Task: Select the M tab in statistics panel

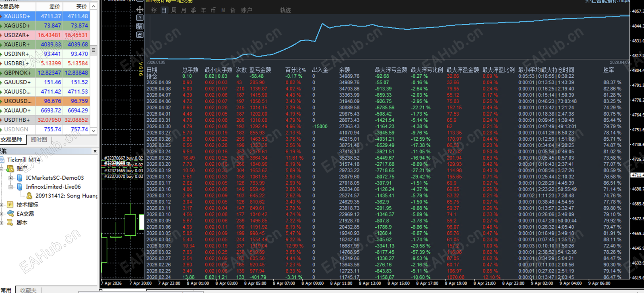Action: point(223,10)
